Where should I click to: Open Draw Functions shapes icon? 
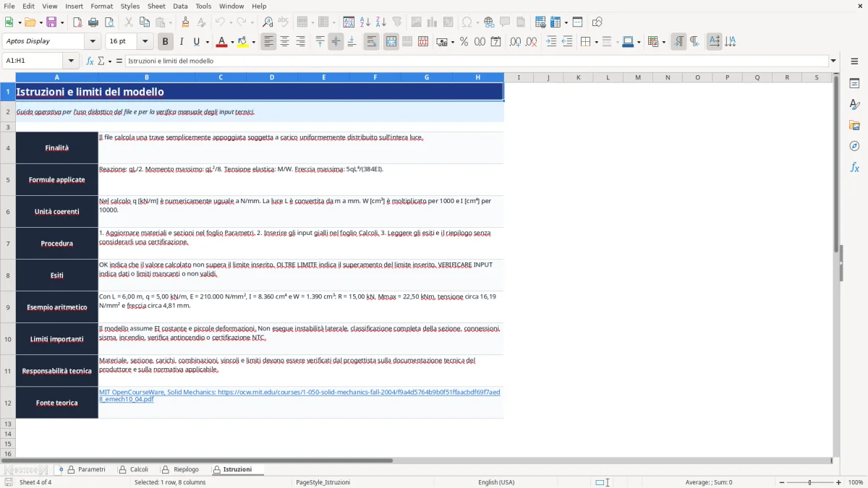tap(597, 22)
